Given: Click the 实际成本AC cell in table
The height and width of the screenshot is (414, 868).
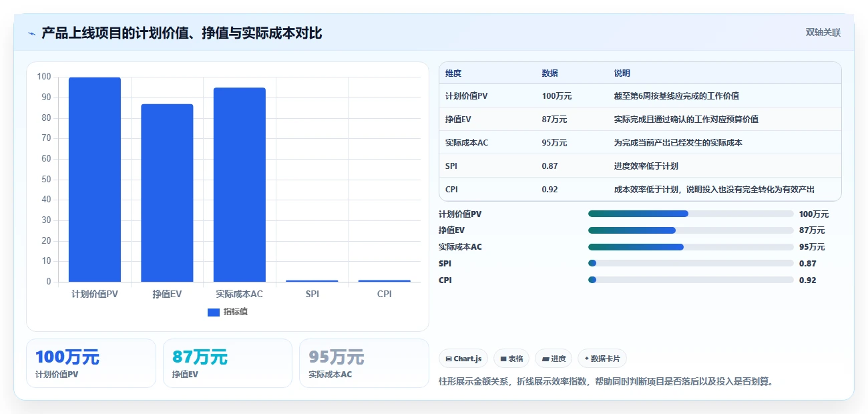Looking at the screenshot, I should 467,143.
